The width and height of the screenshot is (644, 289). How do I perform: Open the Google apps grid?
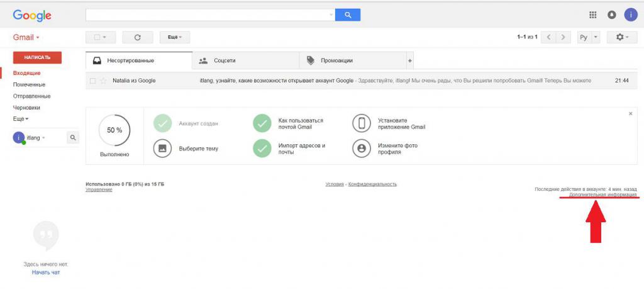click(592, 15)
